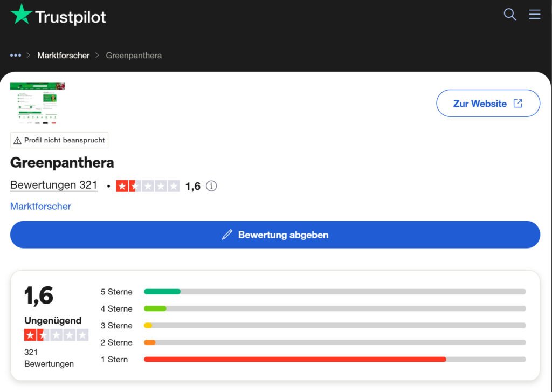552x392 pixels.
Task: Open the Greenpanthera website thumbnail
Action: [x=37, y=104]
